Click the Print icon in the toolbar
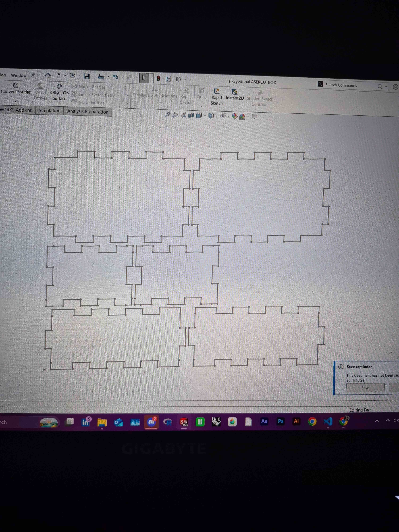Screen dimensions: 399x532 click(101, 77)
